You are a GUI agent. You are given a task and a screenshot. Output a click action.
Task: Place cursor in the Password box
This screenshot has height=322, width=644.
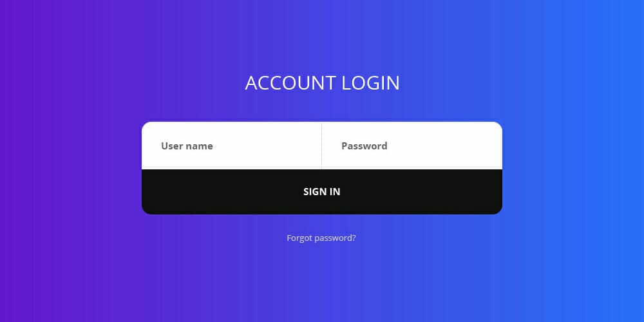coord(412,146)
